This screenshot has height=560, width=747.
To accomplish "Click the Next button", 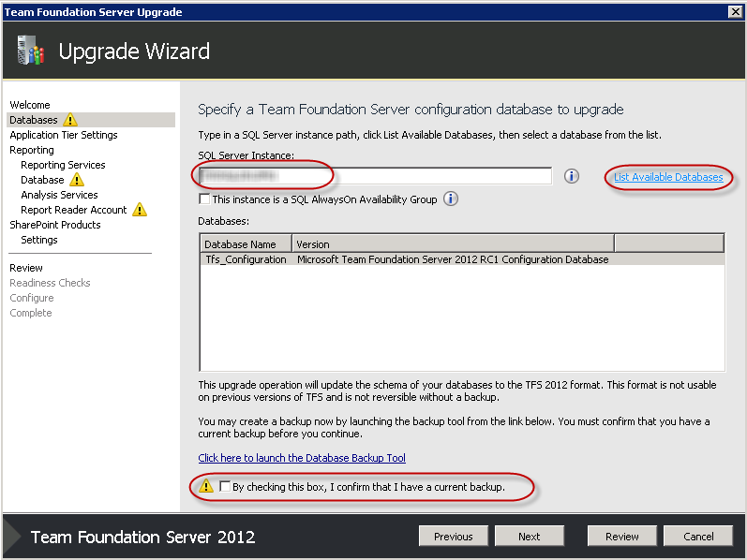I will [530, 537].
